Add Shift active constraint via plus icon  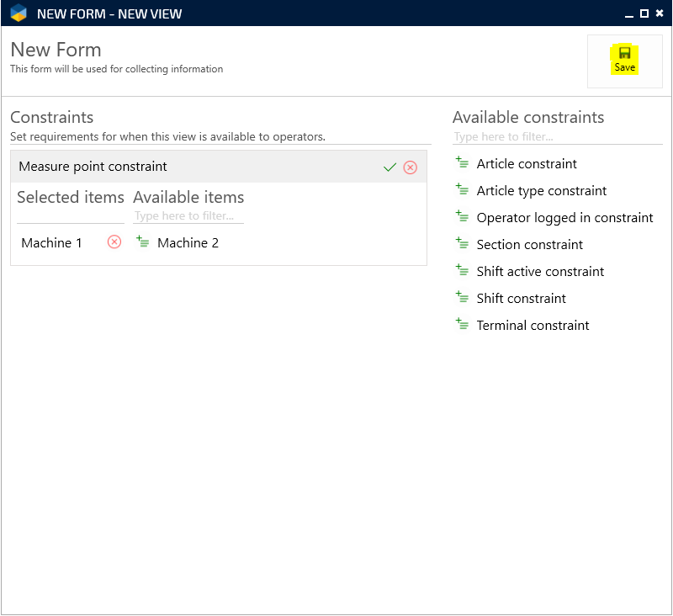[x=462, y=271]
